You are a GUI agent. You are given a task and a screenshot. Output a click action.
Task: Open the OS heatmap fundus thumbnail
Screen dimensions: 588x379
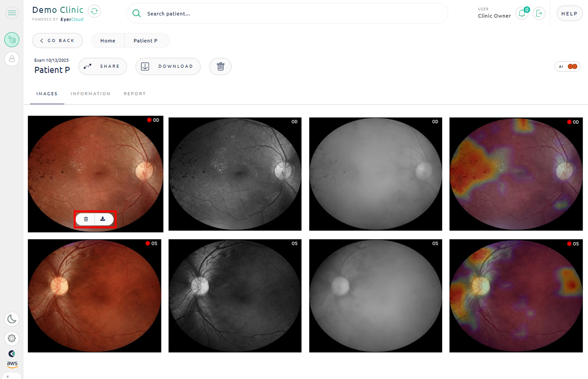point(516,296)
